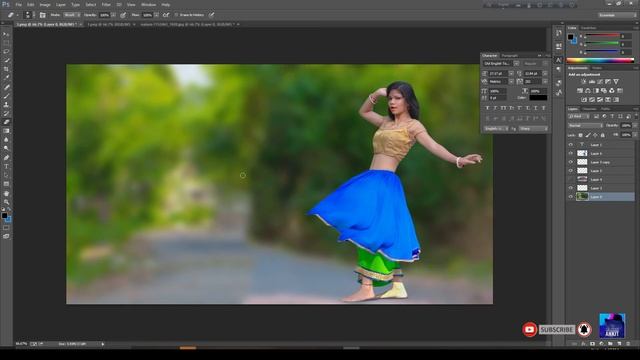Add a Vibrance adjustment
This screenshot has width=640, height=360.
tap(616, 82)
